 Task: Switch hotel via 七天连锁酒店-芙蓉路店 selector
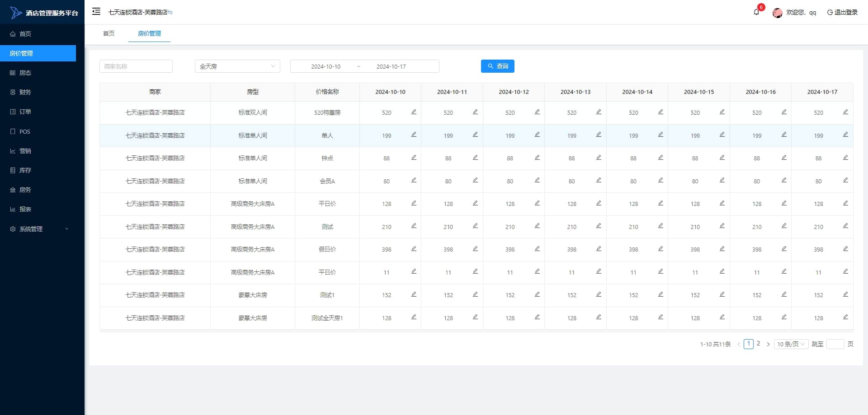pyautogui.click(x=141, y=12)
